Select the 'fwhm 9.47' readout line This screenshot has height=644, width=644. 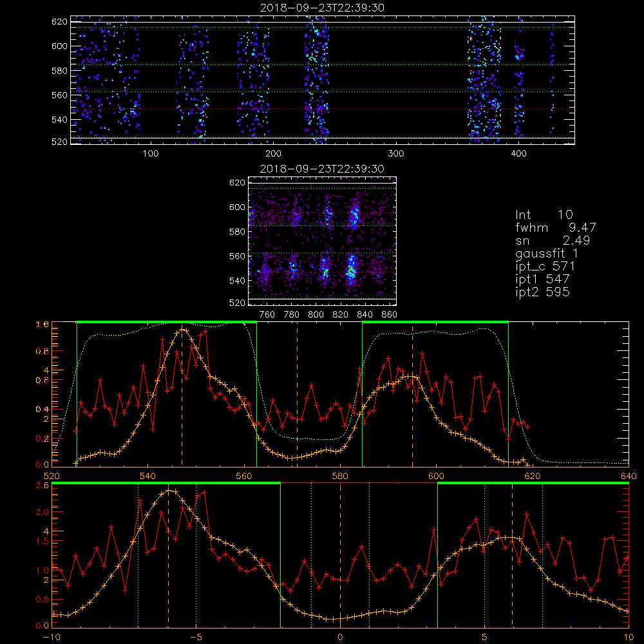pyautogui.click(x=556, y=227)
